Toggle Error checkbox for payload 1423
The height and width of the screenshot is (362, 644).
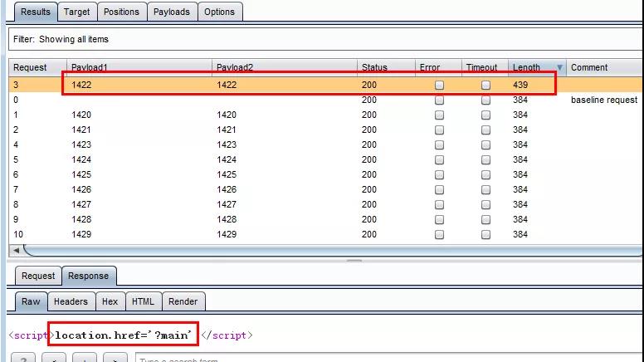(x=439, y=145)
